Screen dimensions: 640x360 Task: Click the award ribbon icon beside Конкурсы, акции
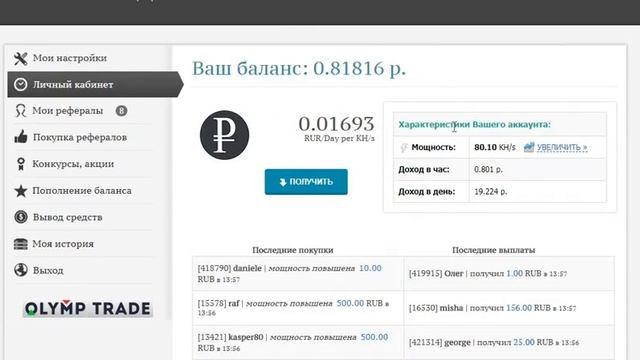pos(21,164)
